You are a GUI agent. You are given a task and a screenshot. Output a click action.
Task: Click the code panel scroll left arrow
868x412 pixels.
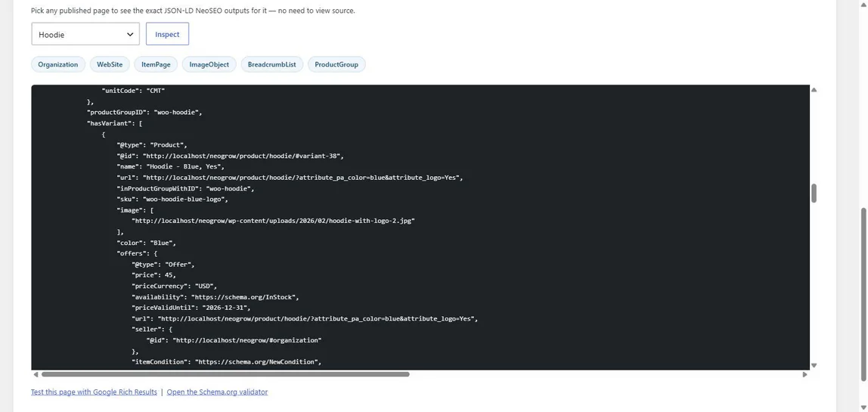coord(36,374)
